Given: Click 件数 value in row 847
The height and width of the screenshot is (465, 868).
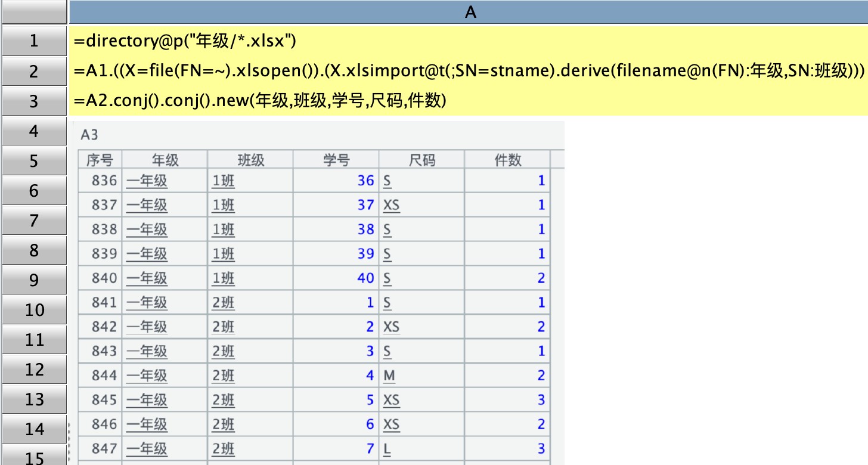Looking at the screenshot, I should click(x=541, y=449).
